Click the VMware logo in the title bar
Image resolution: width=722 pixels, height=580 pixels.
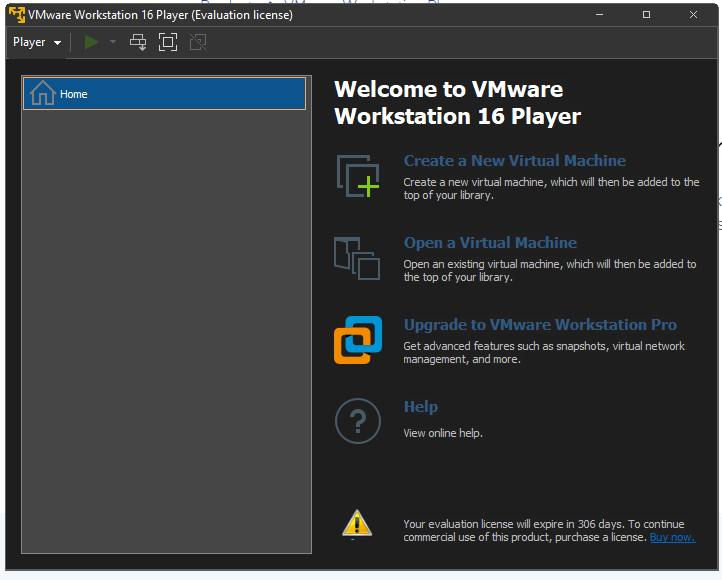[17, 15]
